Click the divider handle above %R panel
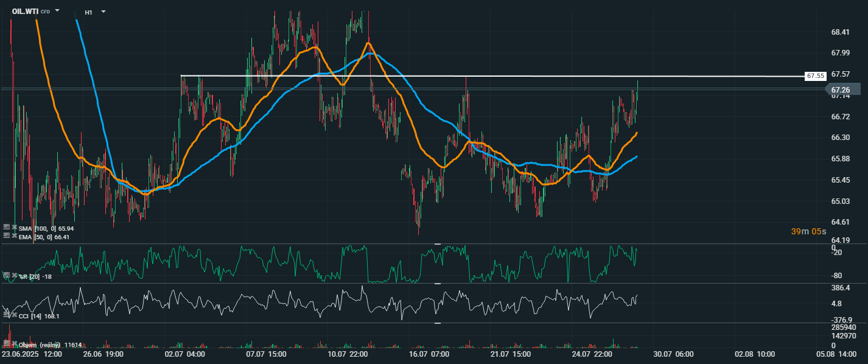This screenshot has height=364, width=868. click(436, 244)
